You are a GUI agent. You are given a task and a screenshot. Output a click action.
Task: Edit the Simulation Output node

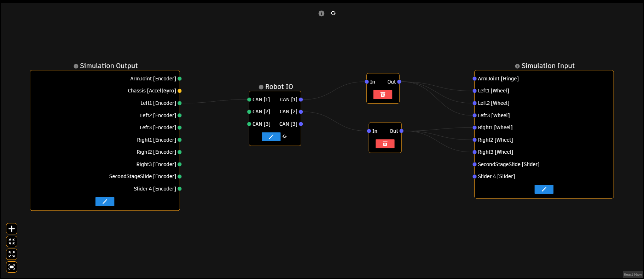coord(105,201)
